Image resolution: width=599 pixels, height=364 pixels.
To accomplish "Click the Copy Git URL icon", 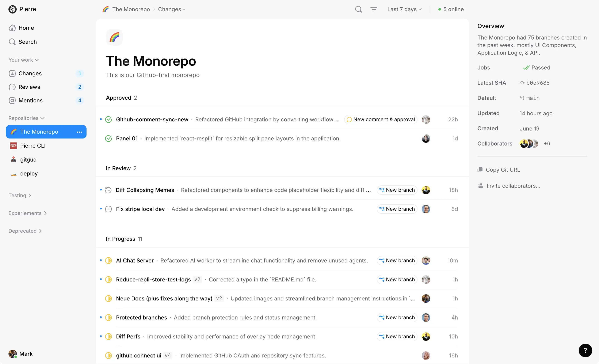I will coord(481,170).
